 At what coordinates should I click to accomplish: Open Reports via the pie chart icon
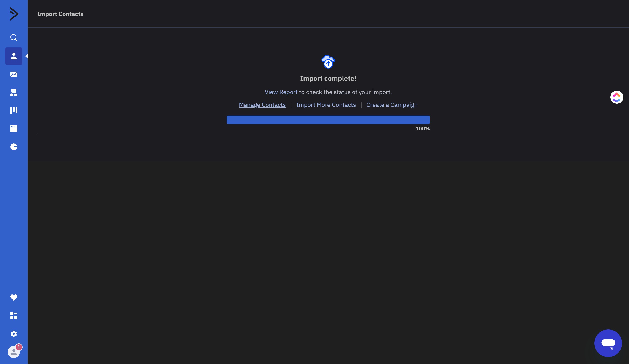[x=14, y=147]
